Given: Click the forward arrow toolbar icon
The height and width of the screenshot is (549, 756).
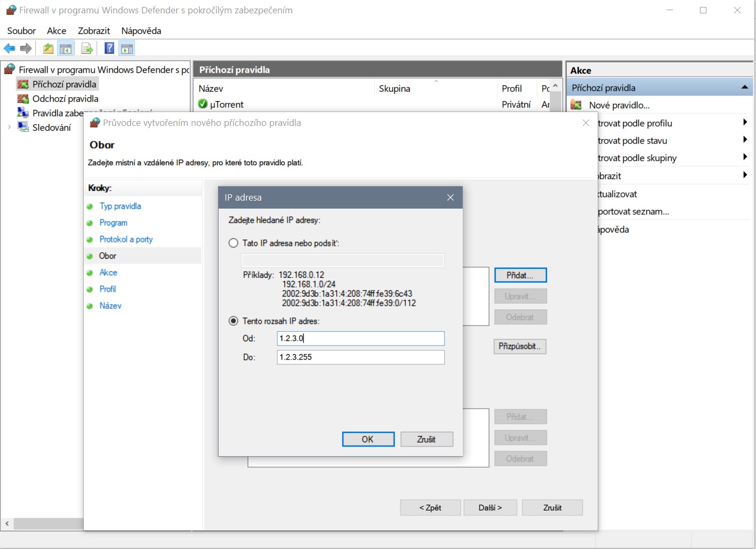Looking at the screenshot, I should (26, 49).
